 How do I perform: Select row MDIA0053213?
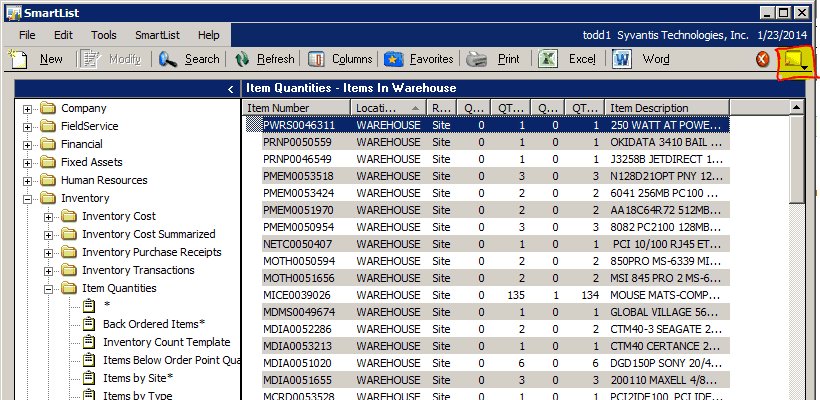point(496,346)
